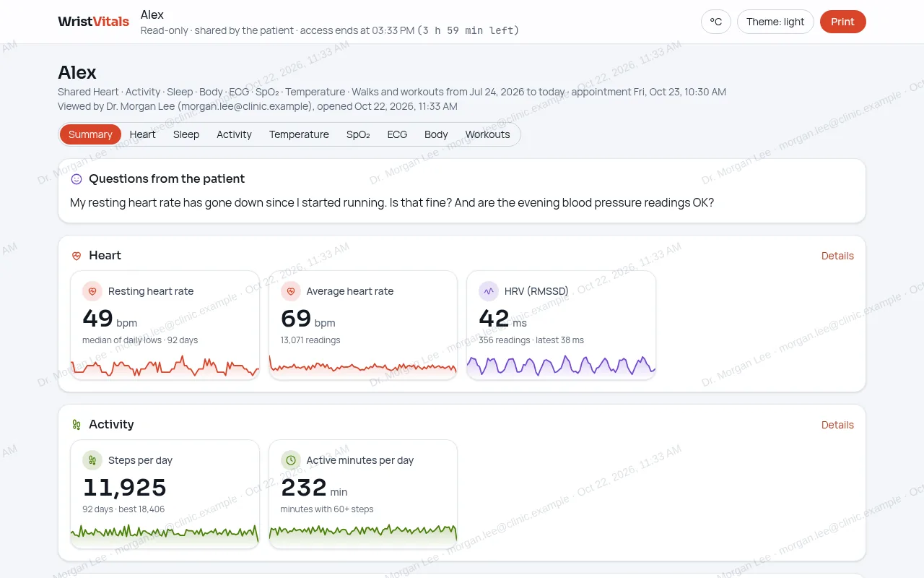This screenshot has height=578, width=924.
Task: Click the Steps per day card icon
Action: pyautogui.click(x=92, y=460)
